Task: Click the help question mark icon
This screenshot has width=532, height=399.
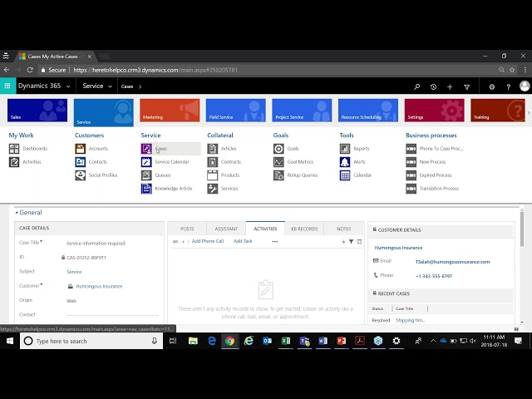Action: [508, 86]
